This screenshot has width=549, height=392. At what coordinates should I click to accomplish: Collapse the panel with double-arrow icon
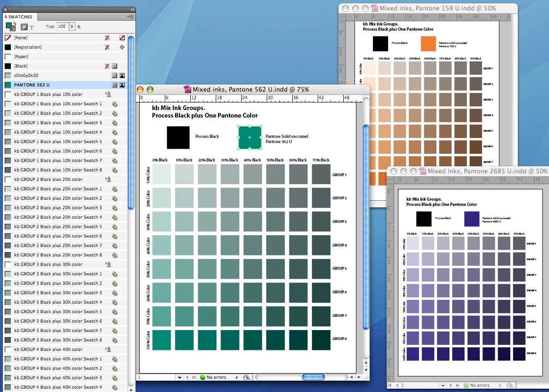tap(132, 9)
